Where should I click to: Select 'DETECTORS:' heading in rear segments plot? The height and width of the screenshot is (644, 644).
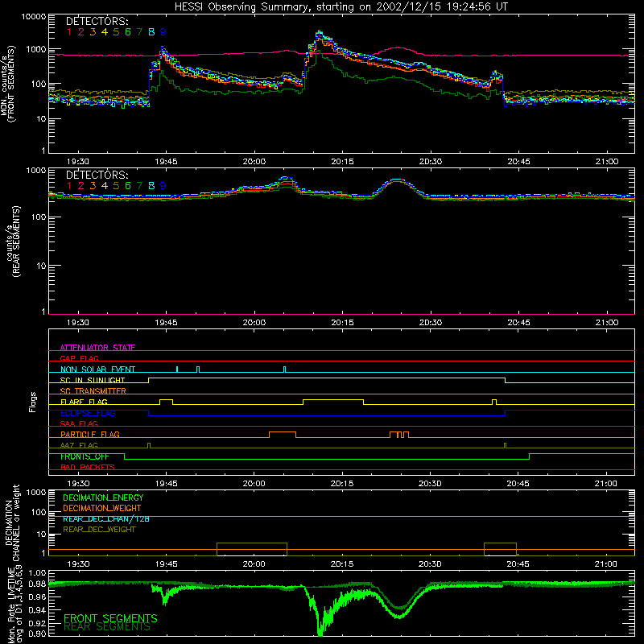tap(97, 175)
